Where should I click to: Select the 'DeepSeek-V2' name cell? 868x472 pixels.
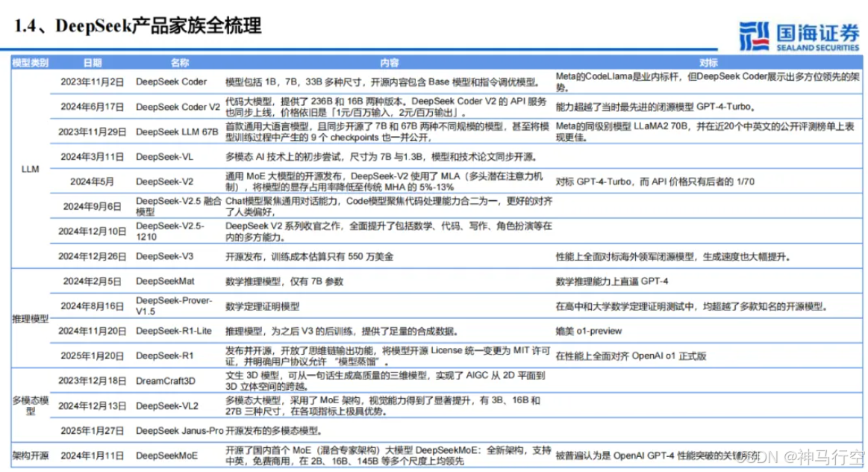(x=164, y=181)
